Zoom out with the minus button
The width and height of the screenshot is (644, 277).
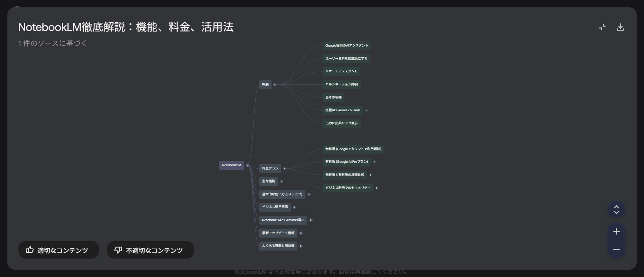[616, 250]
